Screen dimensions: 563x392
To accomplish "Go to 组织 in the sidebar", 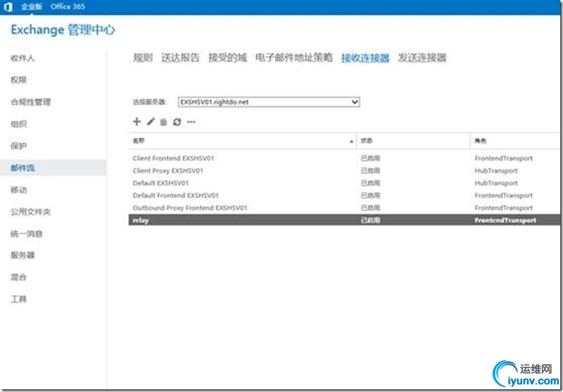I will pos(18,123).
